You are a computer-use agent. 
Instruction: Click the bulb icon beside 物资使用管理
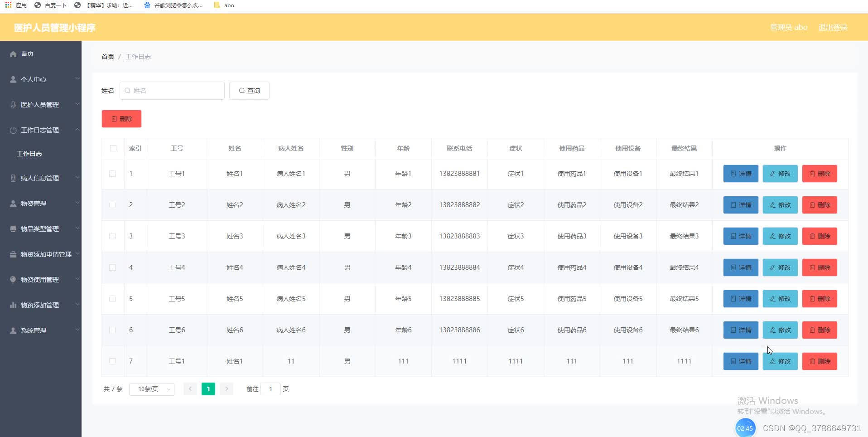pos(13,280)
